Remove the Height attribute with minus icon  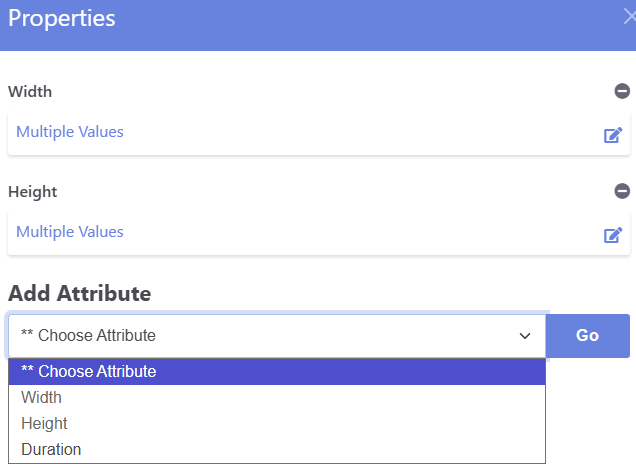pos(622,191)
